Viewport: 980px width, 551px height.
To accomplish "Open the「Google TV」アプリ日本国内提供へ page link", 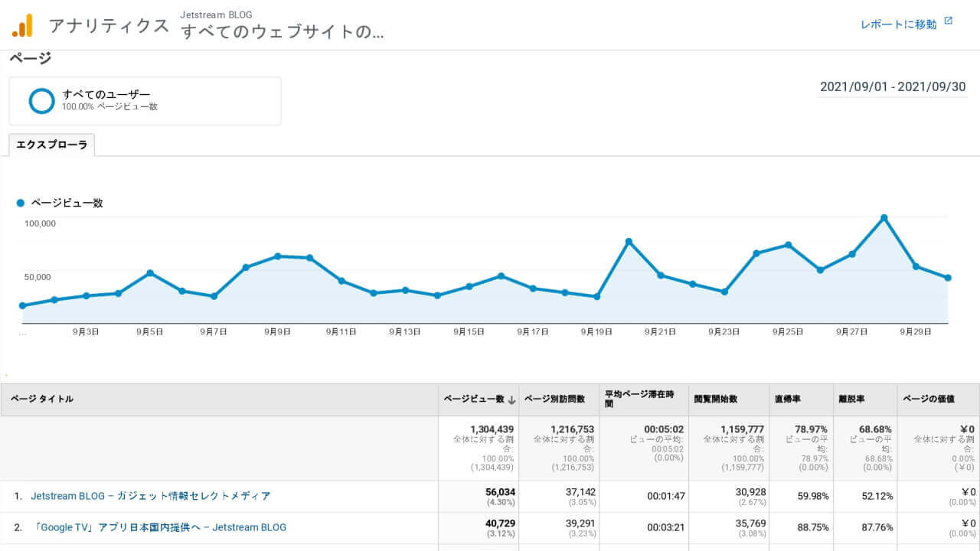I will coord(158,527).
